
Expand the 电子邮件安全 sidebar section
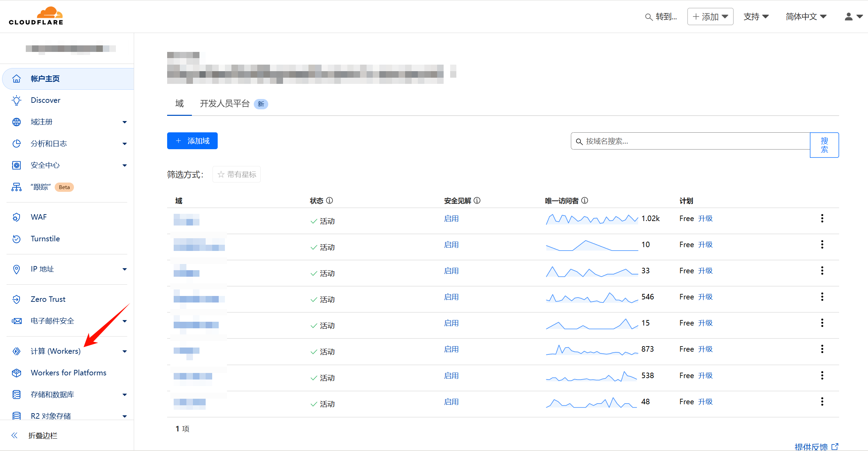click(124, 321)
